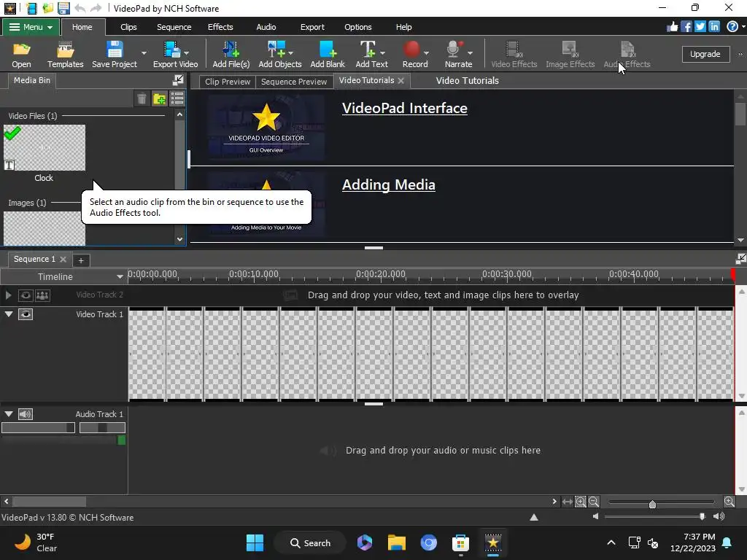
Task: Switch to the Sequence Preview tab
Action: tap(294, 82)
